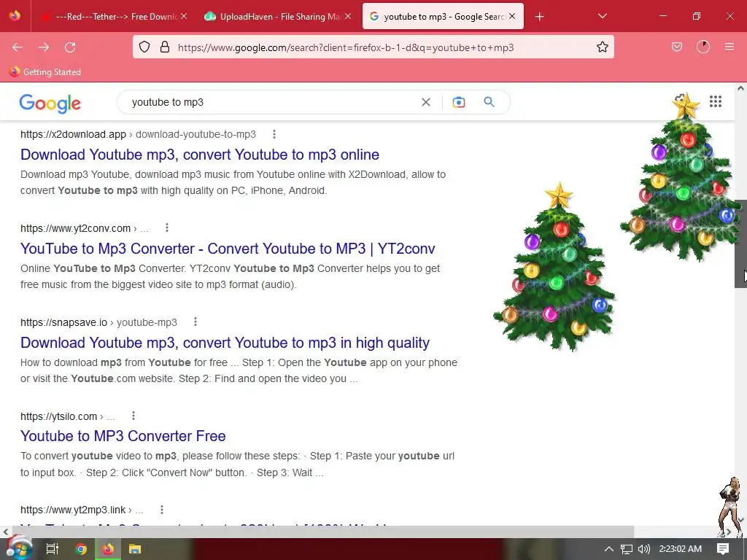Open Windows Start menu
Image resolution: width=747 pixels, height=560 pixels.
click(19, 548)
